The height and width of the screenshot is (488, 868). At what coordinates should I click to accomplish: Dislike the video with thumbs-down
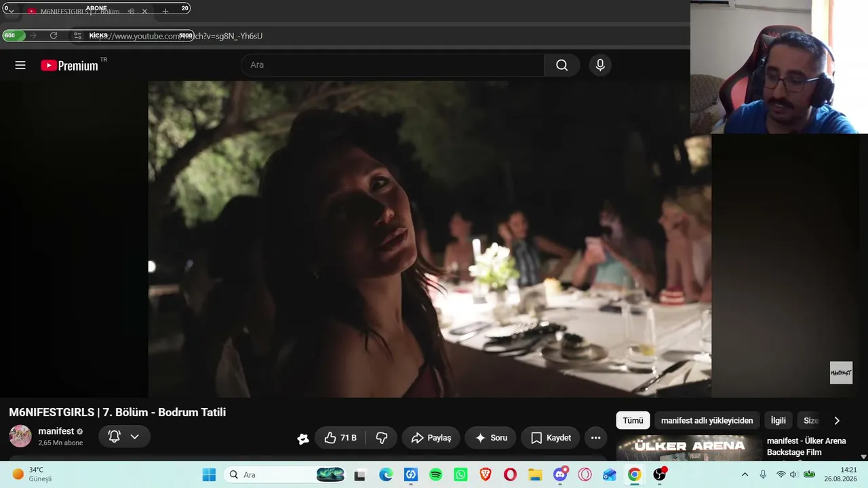(x=382, y=438)
